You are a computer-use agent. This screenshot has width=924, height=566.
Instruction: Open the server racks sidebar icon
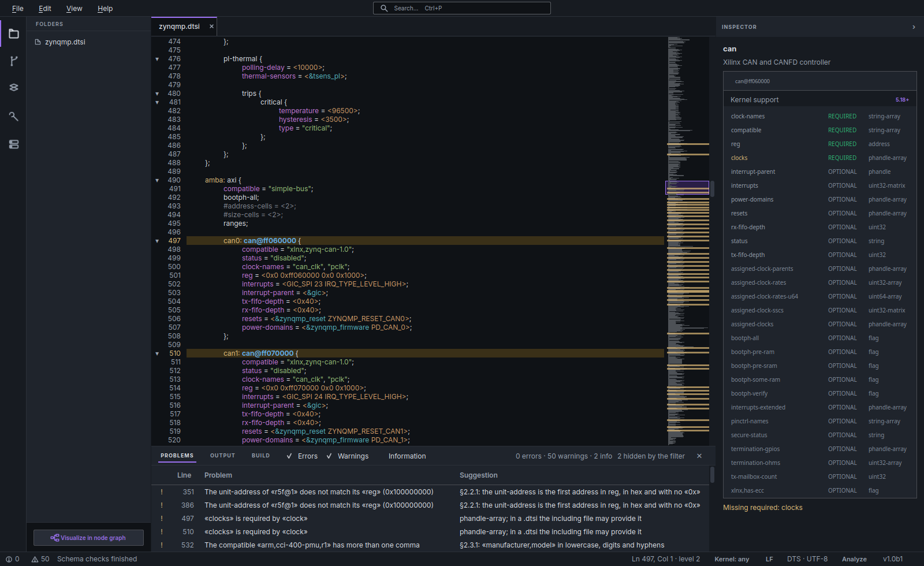(14, 144)
